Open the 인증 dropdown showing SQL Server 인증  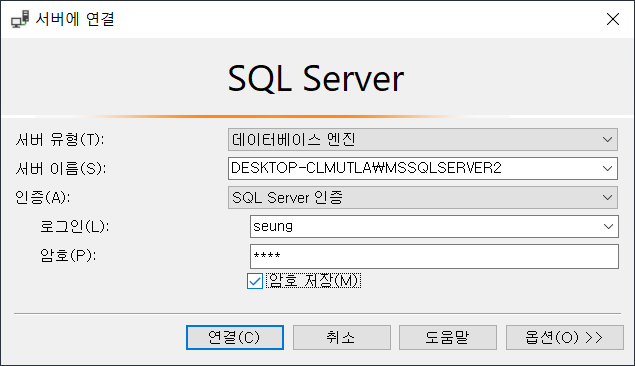tap(423, 198)
